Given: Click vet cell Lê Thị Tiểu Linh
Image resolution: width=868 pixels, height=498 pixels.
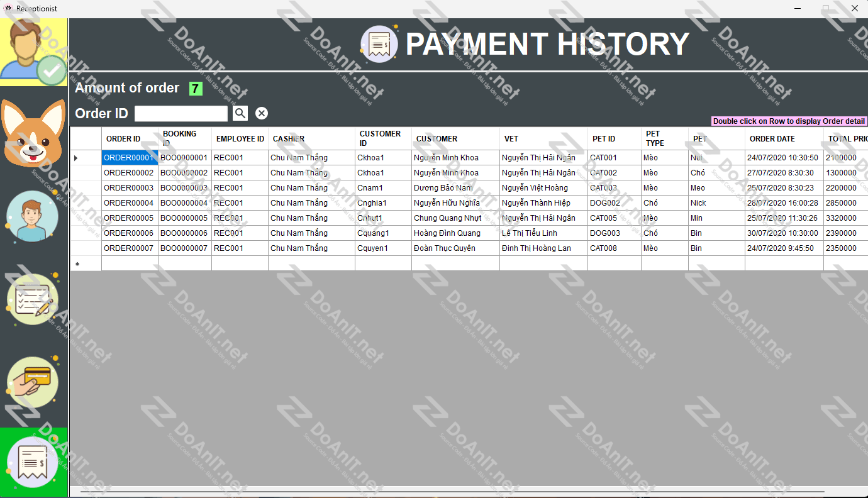Looking at the screenshot, I should pyautogui.click(x=543, y=233).
